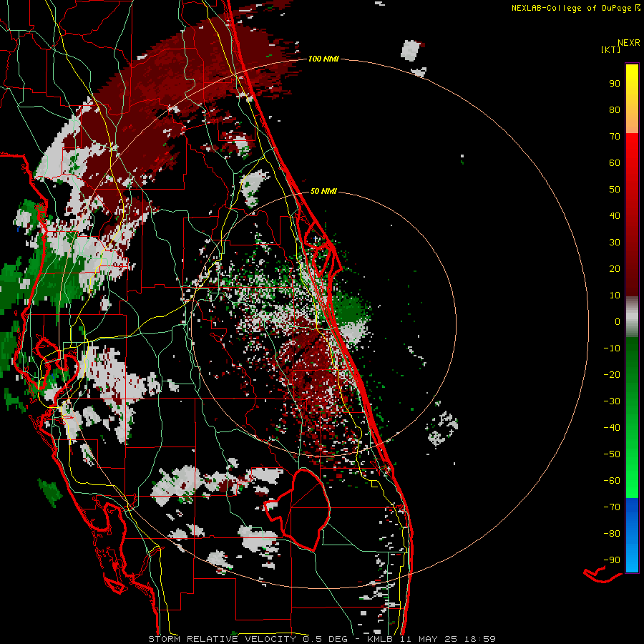Pick the gray zero-velocity segment of the color bar
This screenshot has width=644, height=644.
tap(632, 317)
